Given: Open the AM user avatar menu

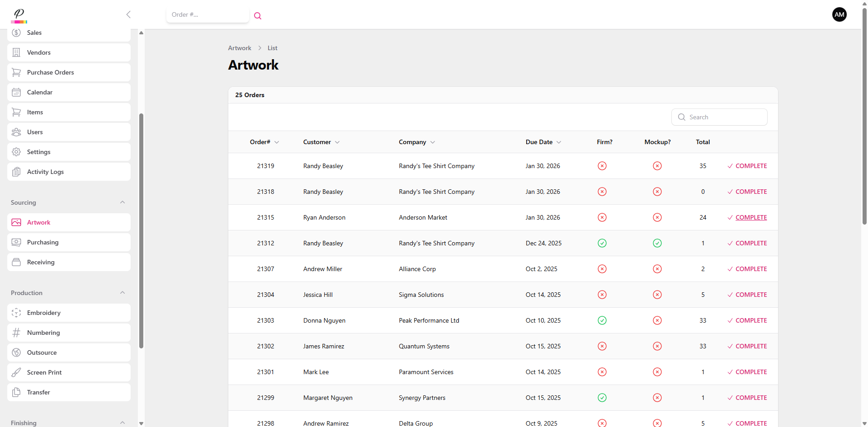Looking at the screenshot, I should click(839, 14).
